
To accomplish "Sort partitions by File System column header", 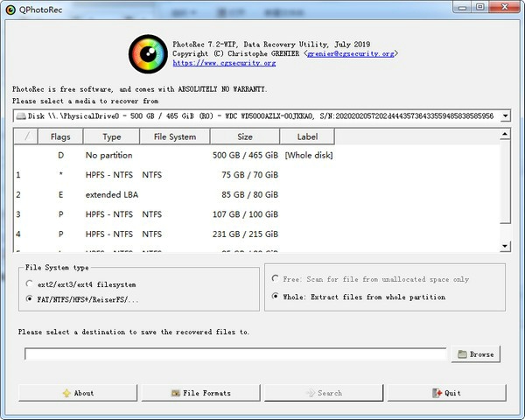I will (x=174, y=136).
